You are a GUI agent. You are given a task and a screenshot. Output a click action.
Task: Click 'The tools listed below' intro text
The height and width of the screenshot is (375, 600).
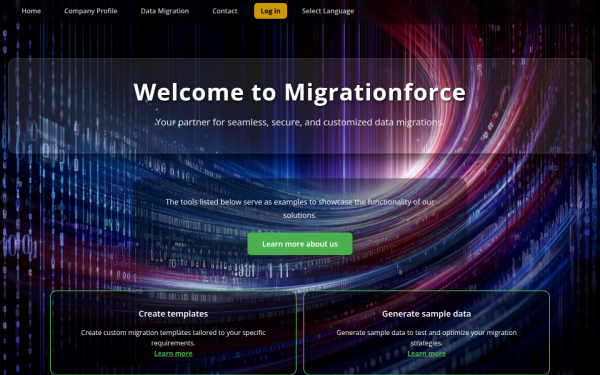point(300,209)
